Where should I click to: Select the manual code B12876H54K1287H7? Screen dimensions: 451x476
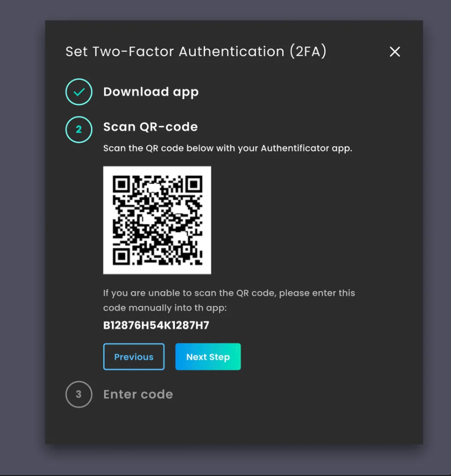click(156, 326)
